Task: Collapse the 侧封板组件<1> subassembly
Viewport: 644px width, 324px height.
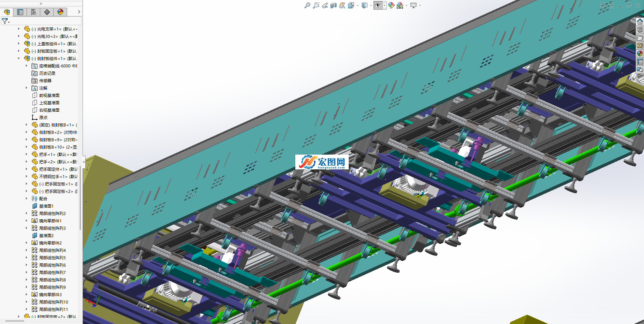Action: [19, 58]
